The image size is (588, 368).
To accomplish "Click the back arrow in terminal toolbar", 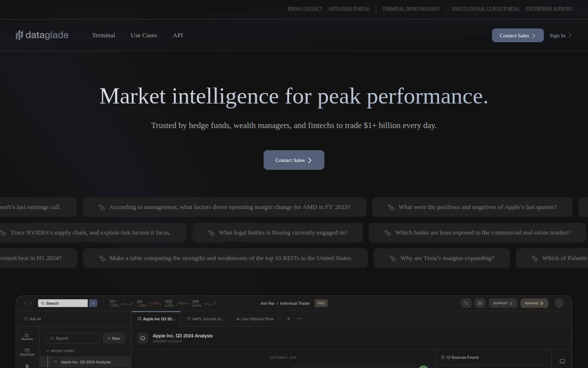I will (25, 303).
